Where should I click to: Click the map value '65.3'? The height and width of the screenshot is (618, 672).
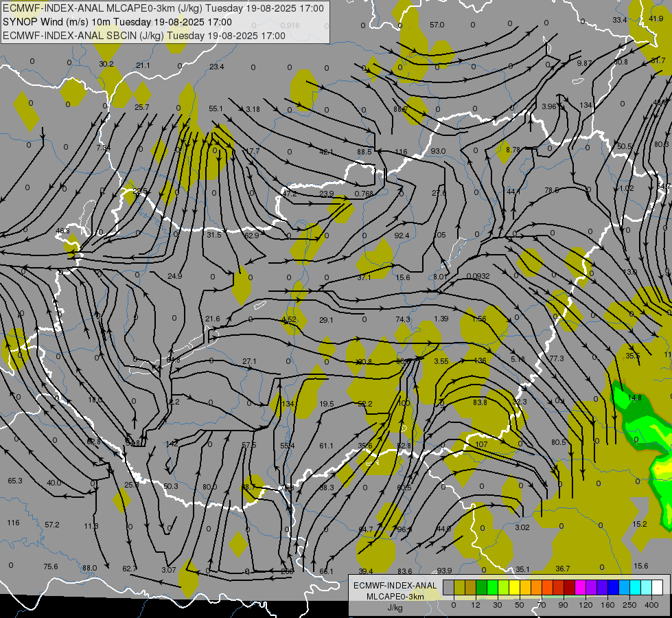15,481
